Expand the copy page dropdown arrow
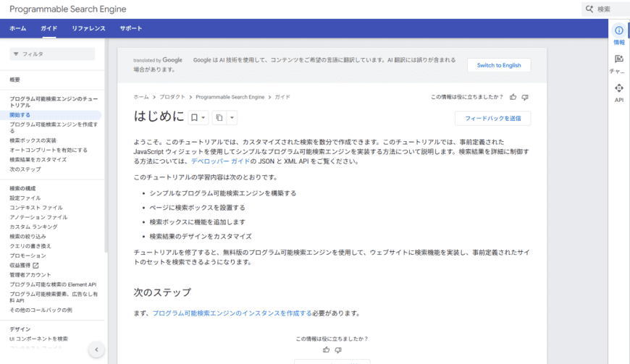Viewport: 630px width, 364px height. point(232,117)
